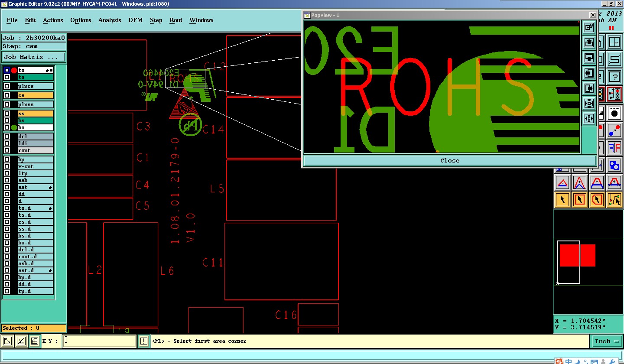Select layer name bp in layer list
The height and width of the screenshot is (364, 624).
point(35,159)
